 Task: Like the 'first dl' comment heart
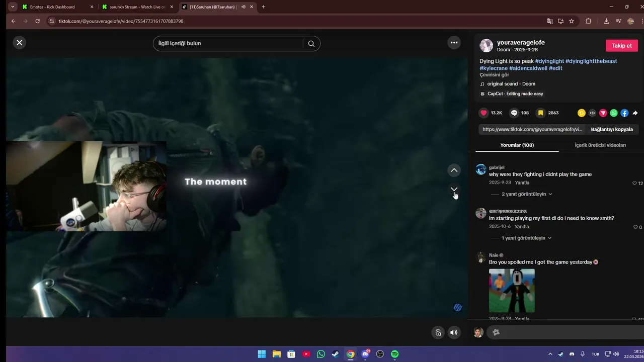point(635,227)
